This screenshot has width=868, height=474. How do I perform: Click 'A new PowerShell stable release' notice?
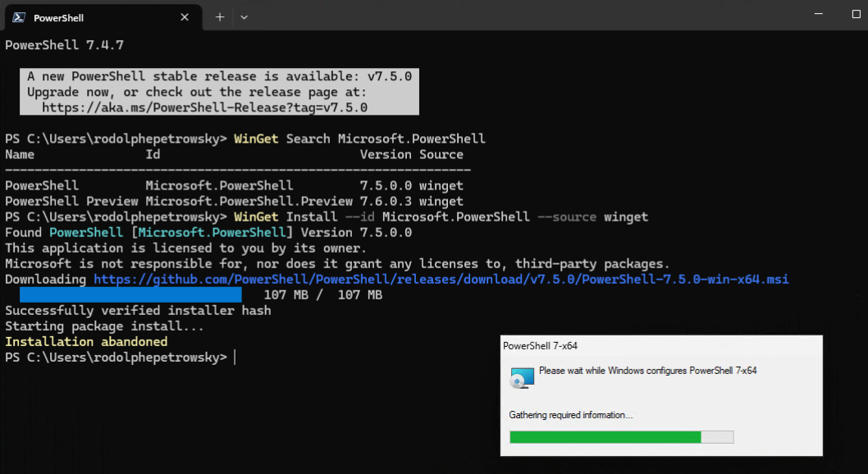(x=219, y=76)
